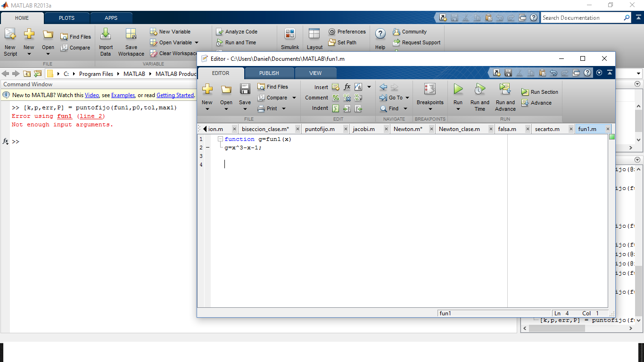The width and height of the screenshot is (644, 362).
Task: Open the PUBLISH tab in Editor
Action: click(269, 73)
